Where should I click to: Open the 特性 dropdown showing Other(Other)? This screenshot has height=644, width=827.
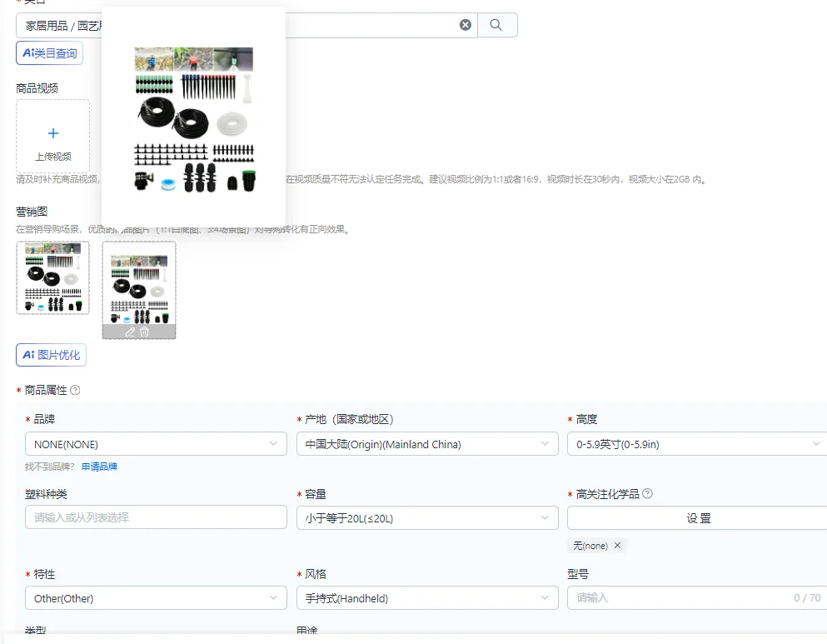[x=156, y=598]
